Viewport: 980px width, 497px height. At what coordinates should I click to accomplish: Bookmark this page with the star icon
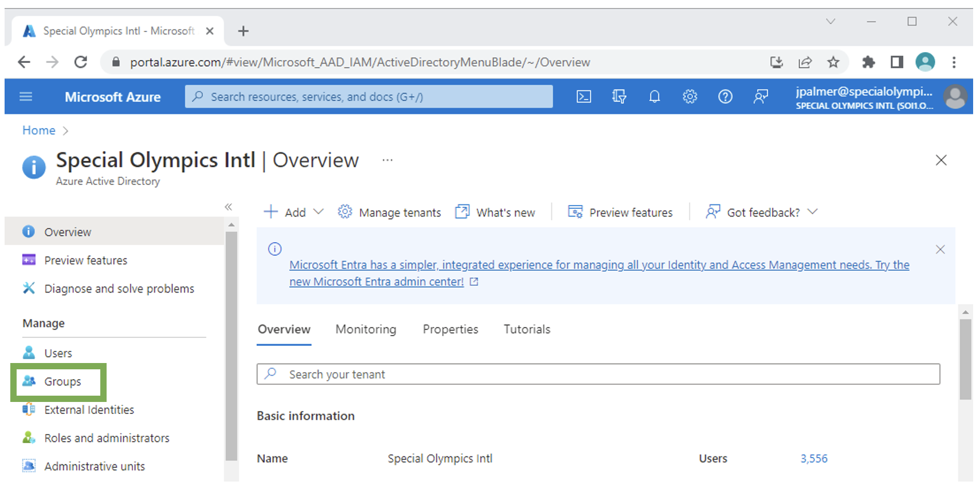click(833, 62)
